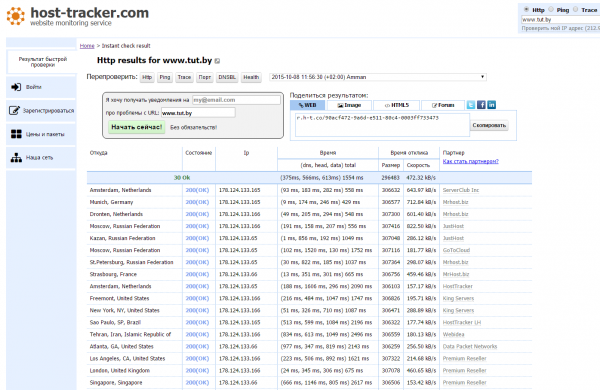The width and height of the screenshot is (600, 390).
Task: Open the Как стать партнером? link
Action: tap(471, 162)
